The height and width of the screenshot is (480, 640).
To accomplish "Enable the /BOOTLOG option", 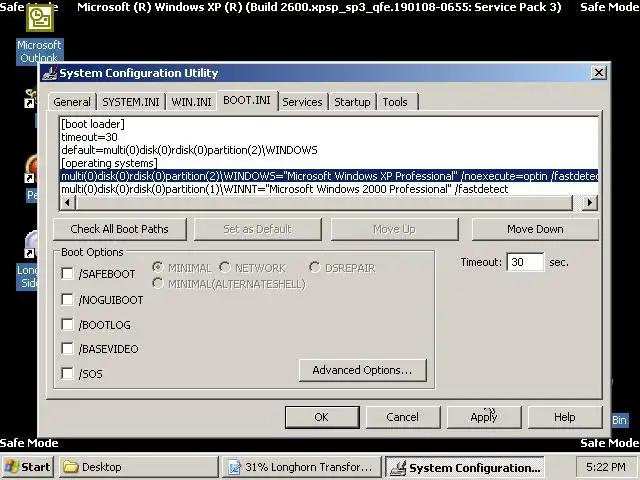I will [67, 324].
